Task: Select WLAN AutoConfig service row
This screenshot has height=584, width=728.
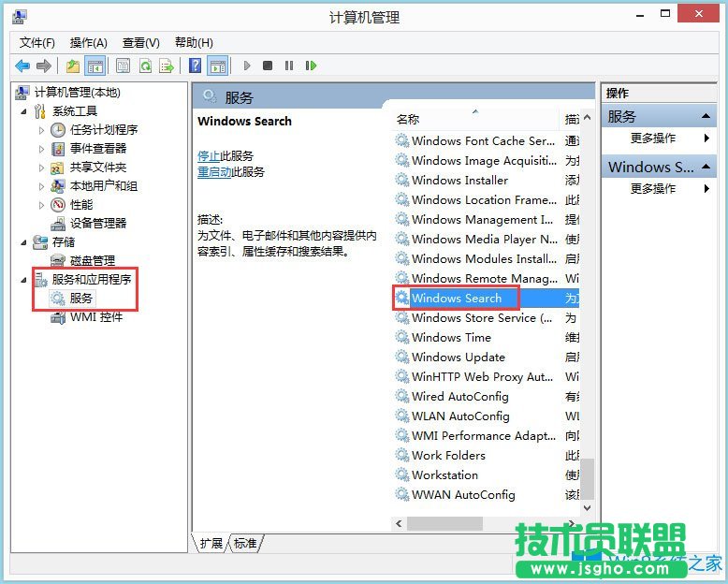Action: 486,416
